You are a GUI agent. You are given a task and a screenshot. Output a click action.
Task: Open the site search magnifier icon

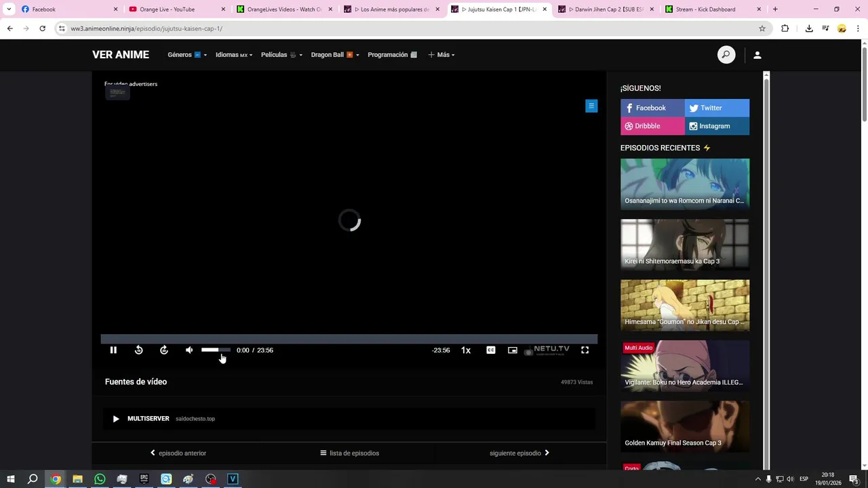[x=726, y=55]
